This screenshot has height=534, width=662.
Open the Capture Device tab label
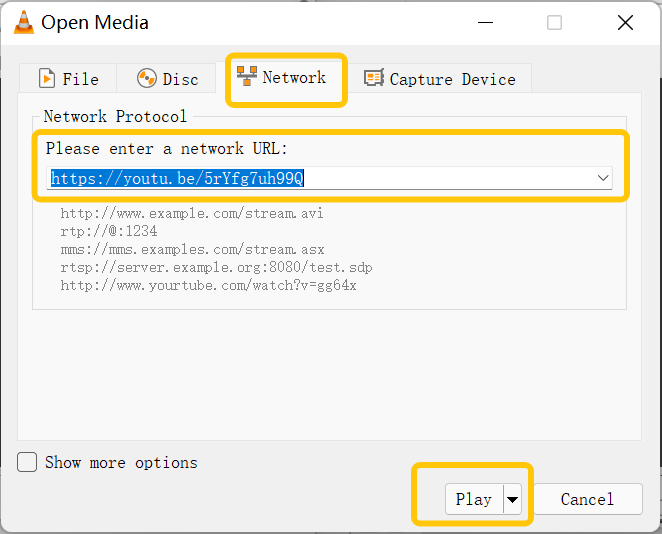(x=453, y=79)
